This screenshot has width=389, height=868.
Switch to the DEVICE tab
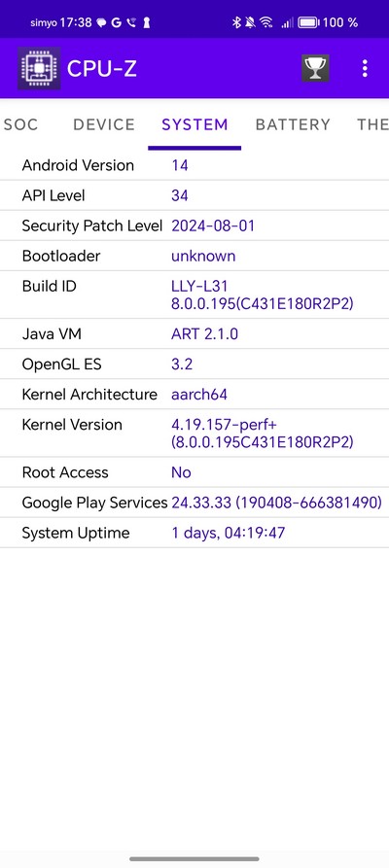(104, 124)
